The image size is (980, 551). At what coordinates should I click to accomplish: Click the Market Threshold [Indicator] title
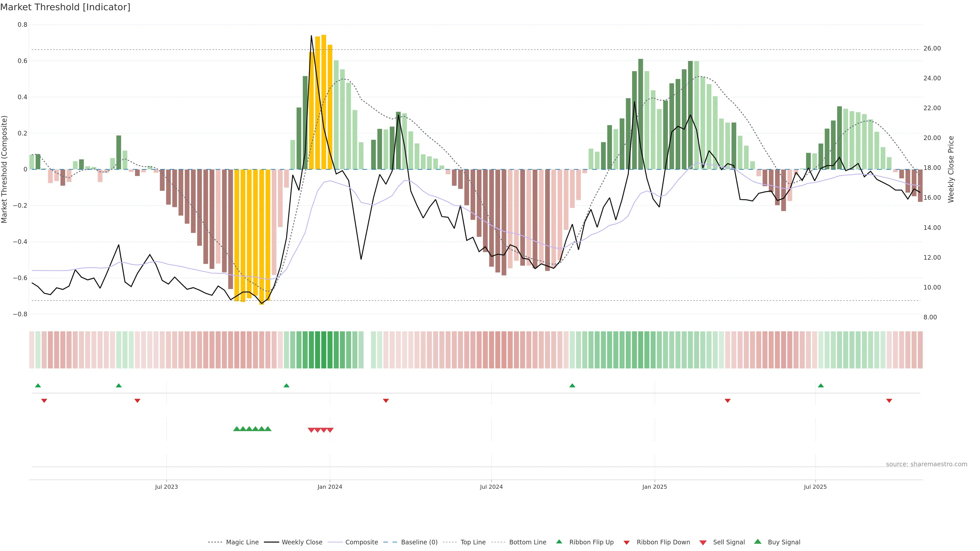point(65,7)
